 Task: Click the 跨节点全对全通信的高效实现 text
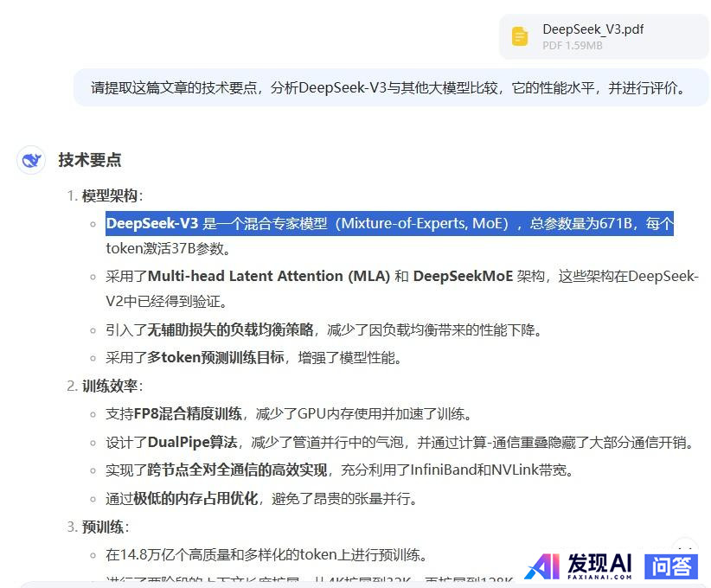[x=237, y=470]
